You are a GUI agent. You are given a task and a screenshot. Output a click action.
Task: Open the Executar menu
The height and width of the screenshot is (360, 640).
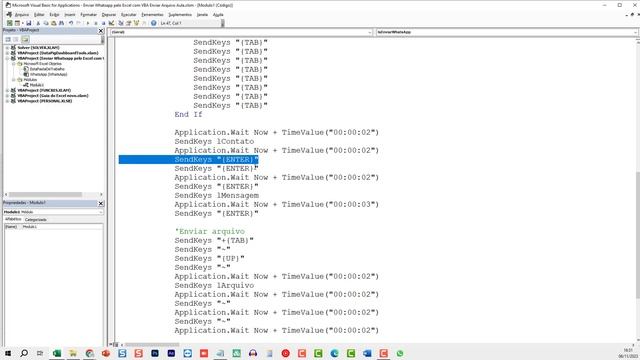click(128, 15)
